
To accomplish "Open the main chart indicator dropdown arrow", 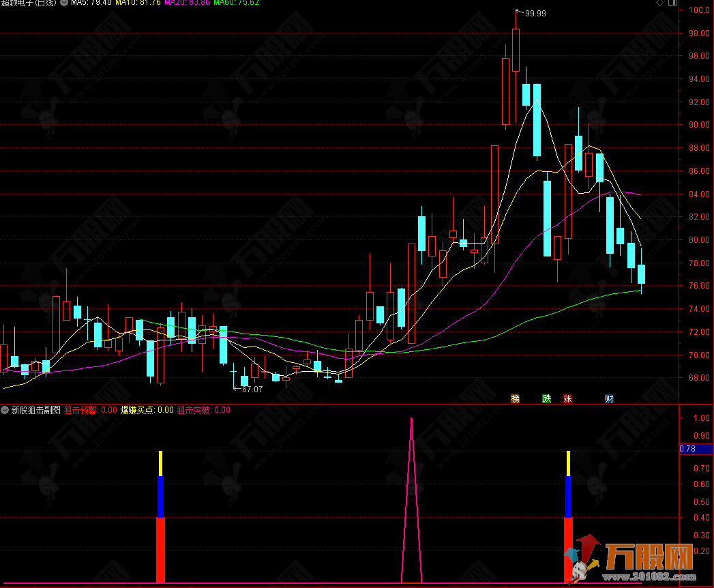I will [63, 3].
